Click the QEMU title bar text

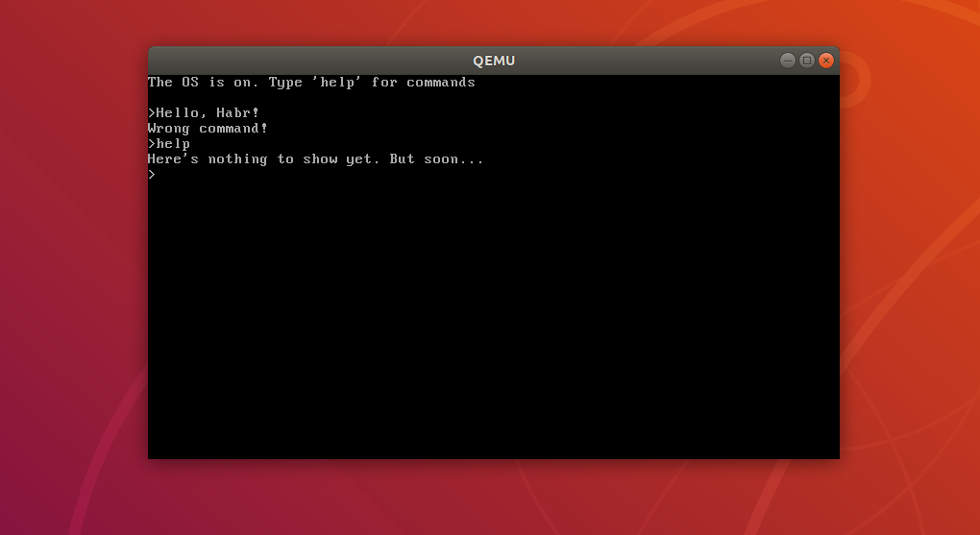coord(494,61)
